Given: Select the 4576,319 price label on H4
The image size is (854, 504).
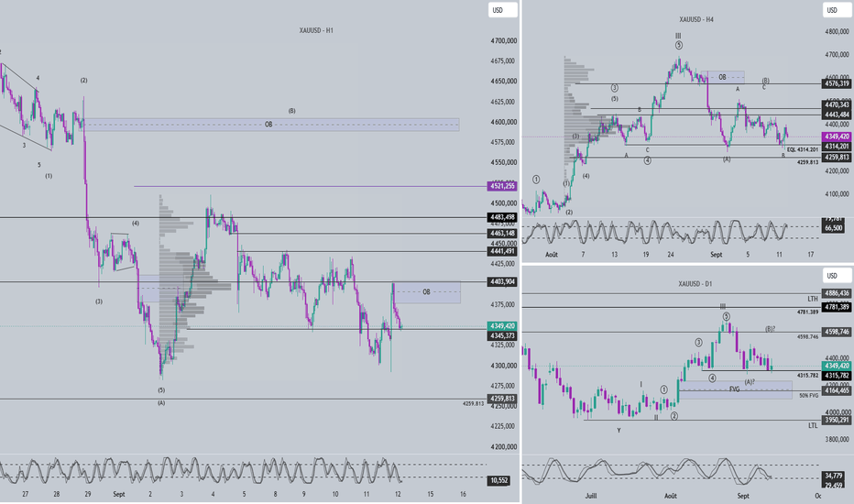Looking at the screenshot, I should click(837, 83).
